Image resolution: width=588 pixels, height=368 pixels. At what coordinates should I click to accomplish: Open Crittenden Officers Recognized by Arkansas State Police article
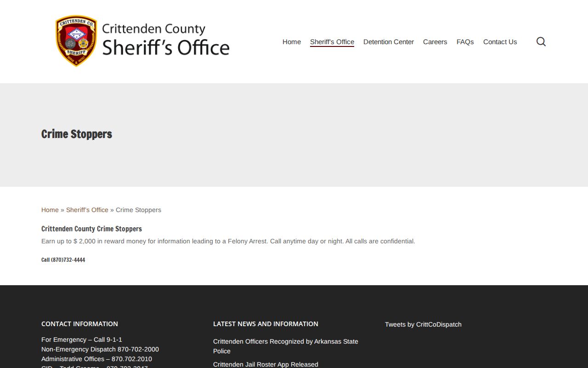(x=286, y=346)
